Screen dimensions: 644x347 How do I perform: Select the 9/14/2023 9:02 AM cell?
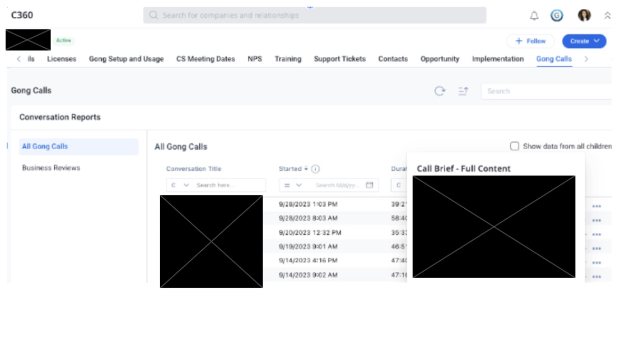tap(308, 275)
